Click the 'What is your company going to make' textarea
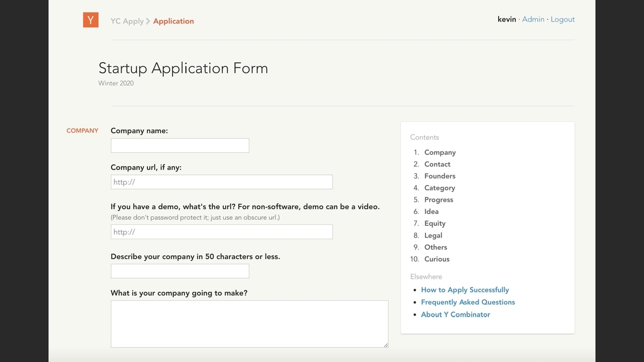The height and width of the screenshot is (362, 644). click(250, 324)
